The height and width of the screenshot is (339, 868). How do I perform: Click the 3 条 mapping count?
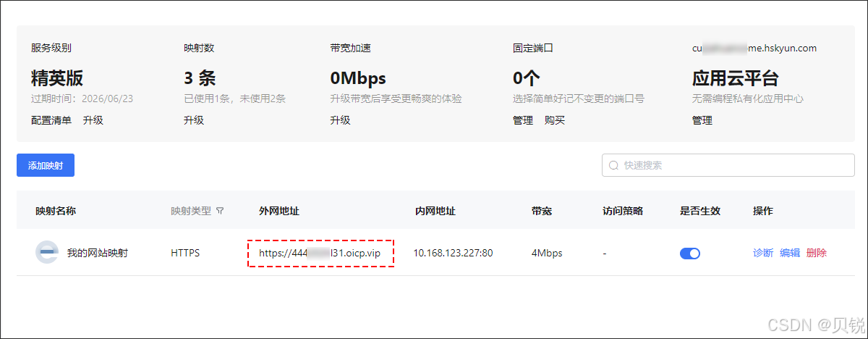(200, 78)
